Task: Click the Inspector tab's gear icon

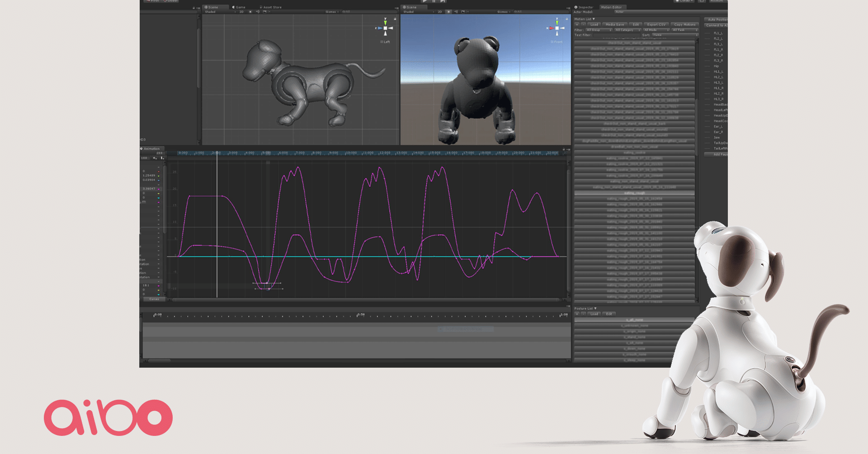Action: point(575,8)
